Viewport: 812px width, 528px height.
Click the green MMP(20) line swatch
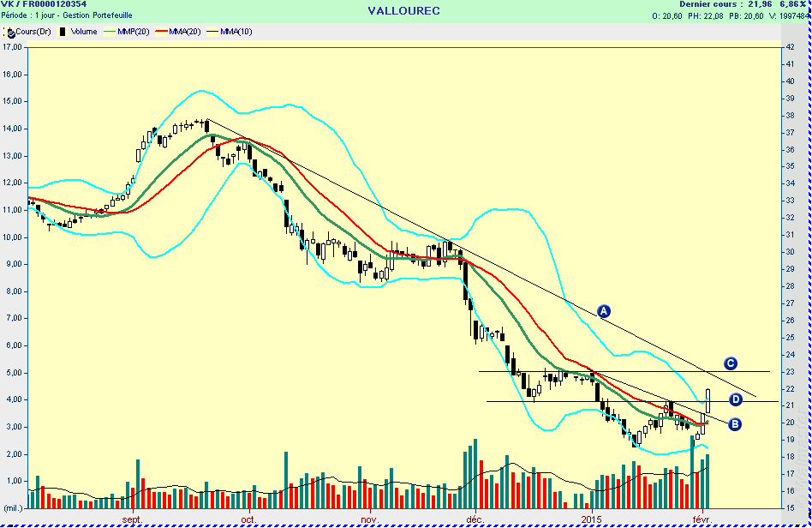pyautogui.click(x=110, y=32)
